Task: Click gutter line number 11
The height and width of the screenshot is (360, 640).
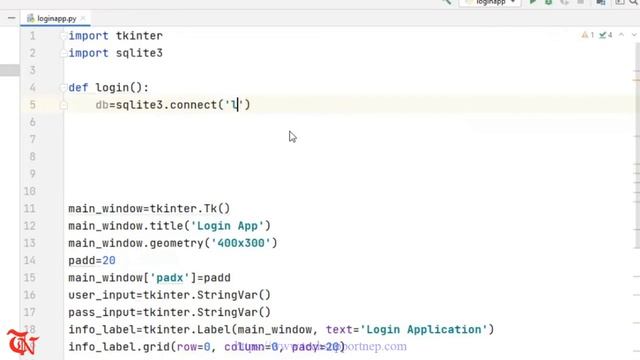Action: [x=30, y=209]
